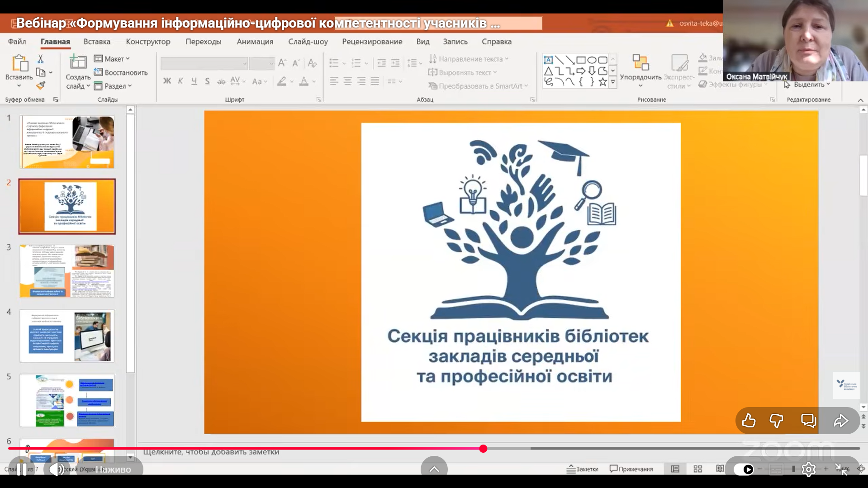Select slide 4 thumbnail
Image resolution: width=868 pixels, height=488 pixels.
[x=67, y=336]
